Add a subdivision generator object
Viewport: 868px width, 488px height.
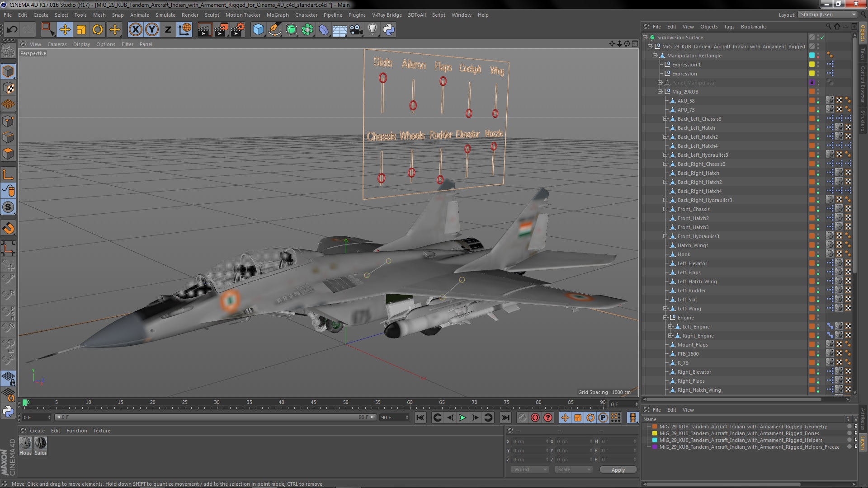coord(291,30)
